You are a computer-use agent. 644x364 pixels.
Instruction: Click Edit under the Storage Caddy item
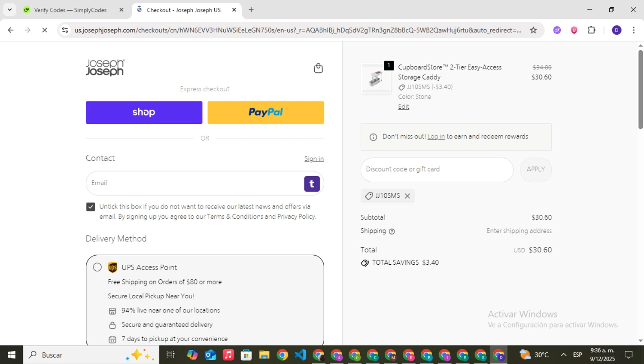coord(404,107)
